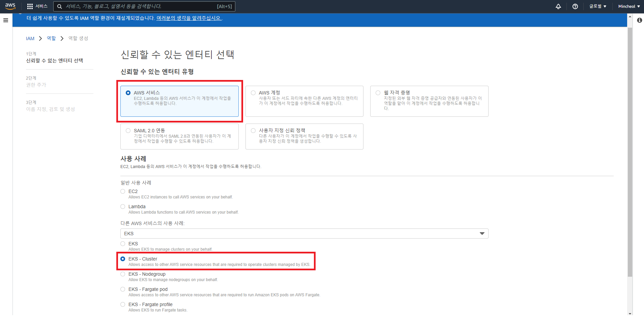Click the search magnifier icon
644x327 pixels.
(60, 6)
